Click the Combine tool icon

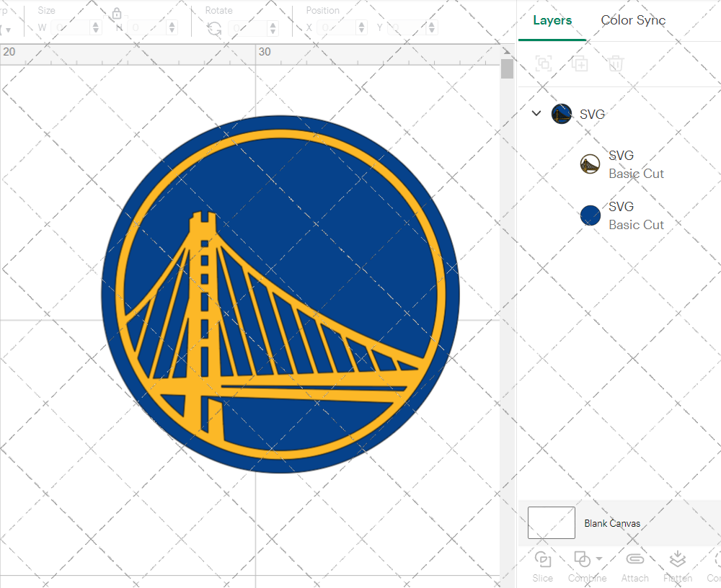582,559
